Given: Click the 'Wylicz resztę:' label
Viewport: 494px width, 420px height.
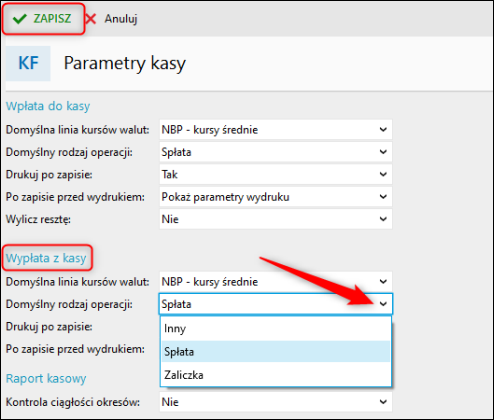Looking at the screenshot, I should [x=38, y=219].
